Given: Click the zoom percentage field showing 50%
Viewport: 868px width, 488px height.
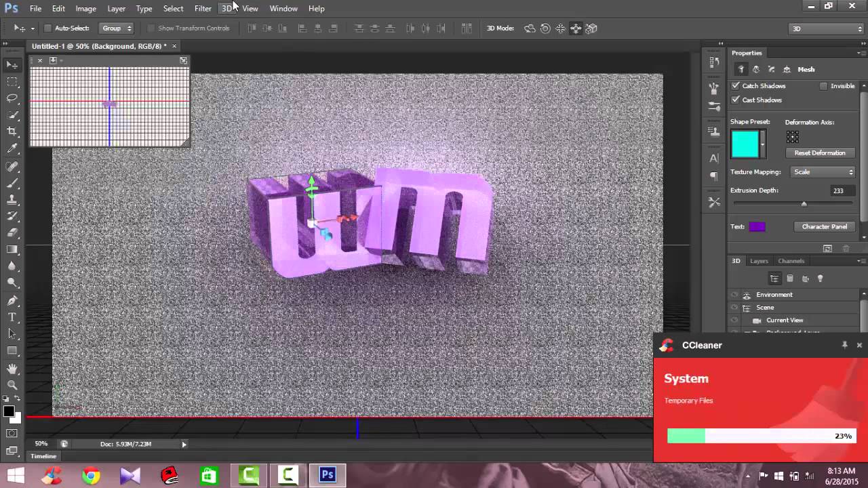Looking at the screenshot, I should point(41,444).
